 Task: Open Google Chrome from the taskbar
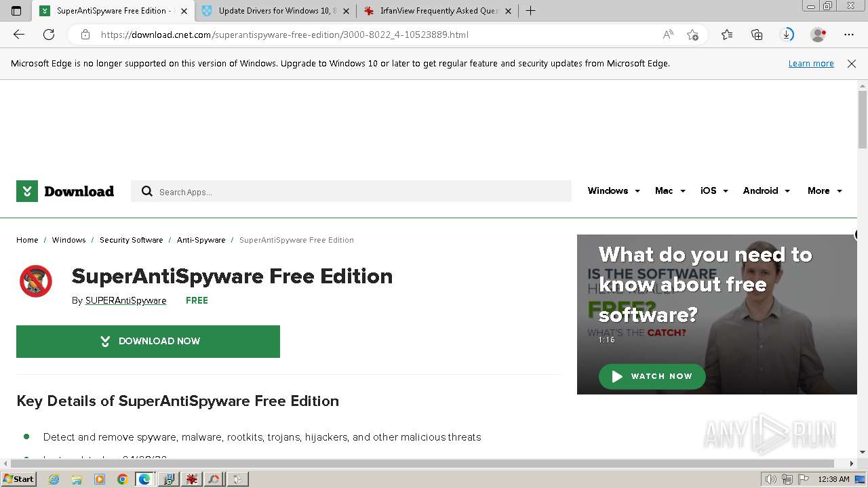click(x=122, y=479)
